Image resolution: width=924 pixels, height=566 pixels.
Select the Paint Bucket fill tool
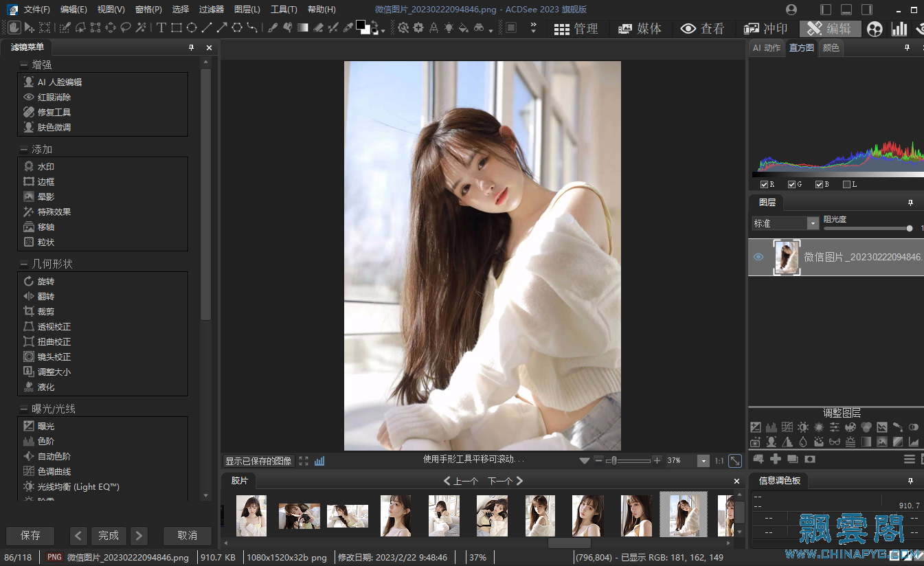click(464, 27)
